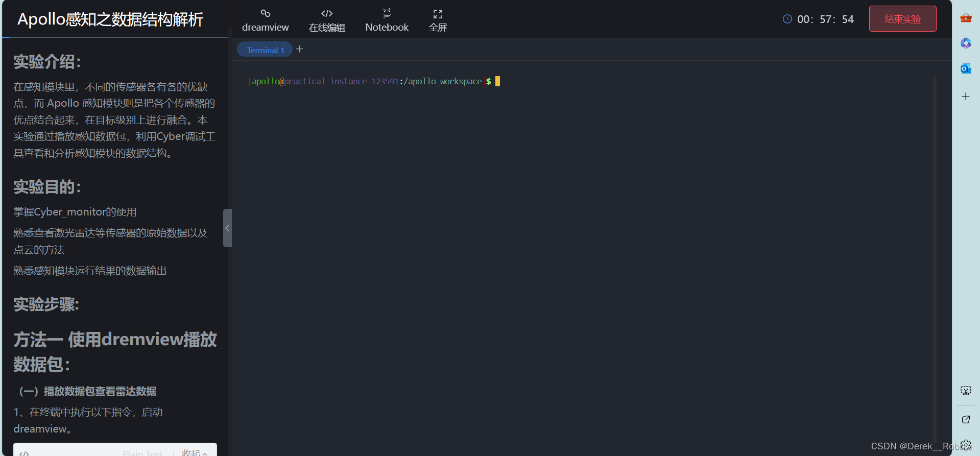
Task: Click the 实验步骤 heading
Action: [46, 304]
